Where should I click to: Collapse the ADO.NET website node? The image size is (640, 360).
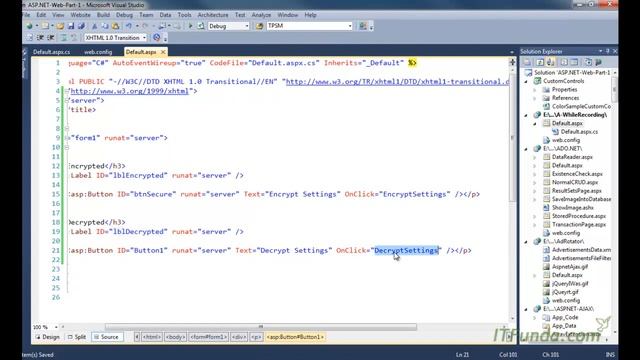(526, 149)
